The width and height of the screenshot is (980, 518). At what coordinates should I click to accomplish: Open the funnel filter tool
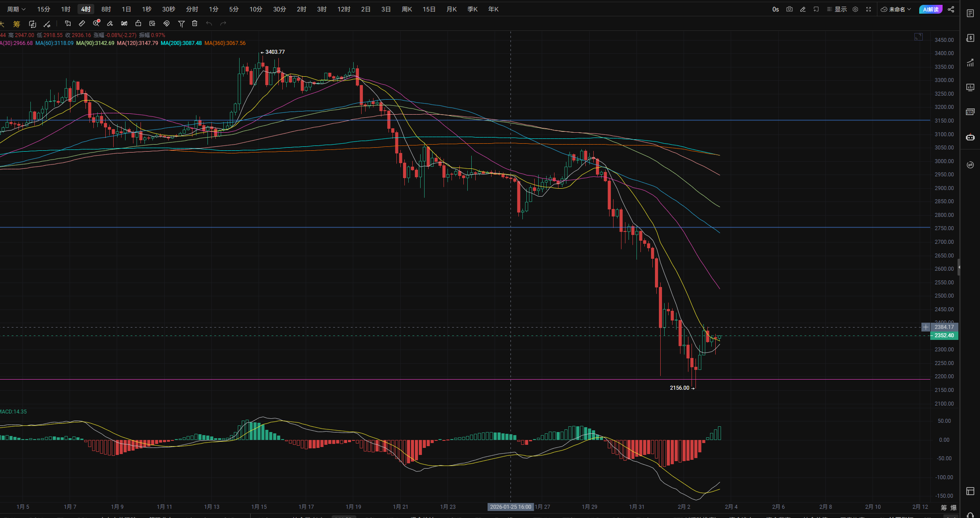click(x=181, y=23)
